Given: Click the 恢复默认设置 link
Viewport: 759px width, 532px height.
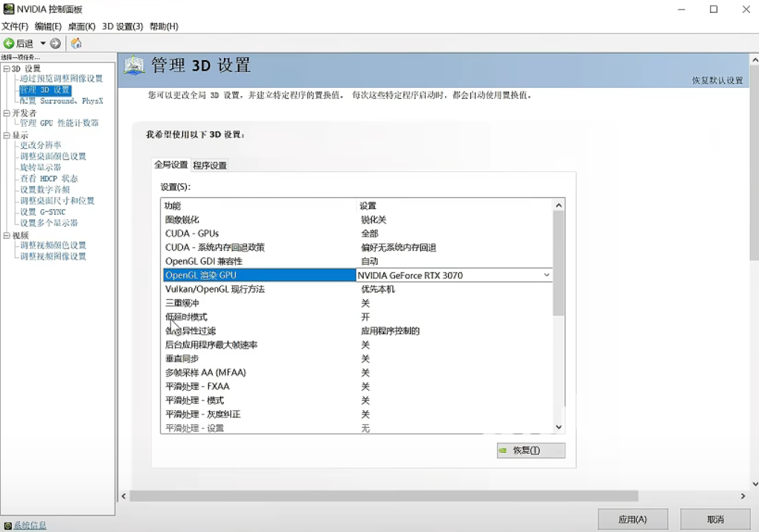Looking at the screenshot, I should coord(717,80).
